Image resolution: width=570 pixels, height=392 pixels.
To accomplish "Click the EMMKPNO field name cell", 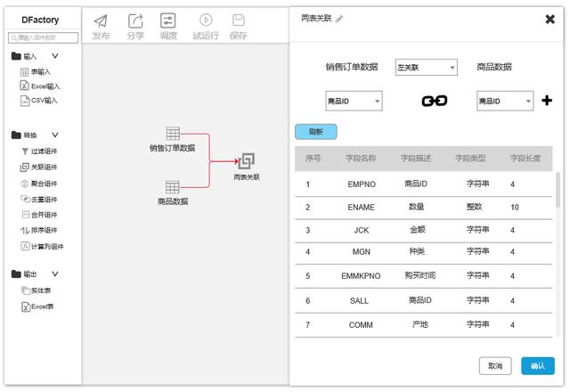I will 361,276.
